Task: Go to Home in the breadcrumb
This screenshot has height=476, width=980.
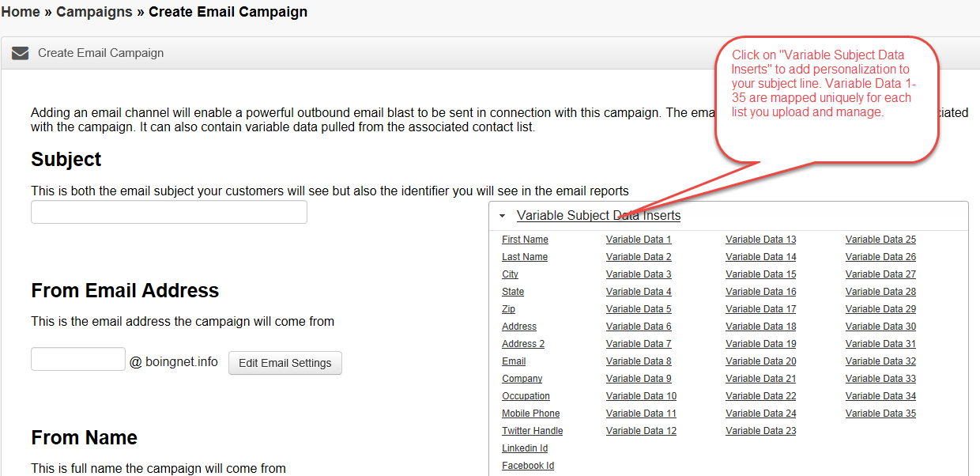Action: pyautogui.click(x=21, y=12)
